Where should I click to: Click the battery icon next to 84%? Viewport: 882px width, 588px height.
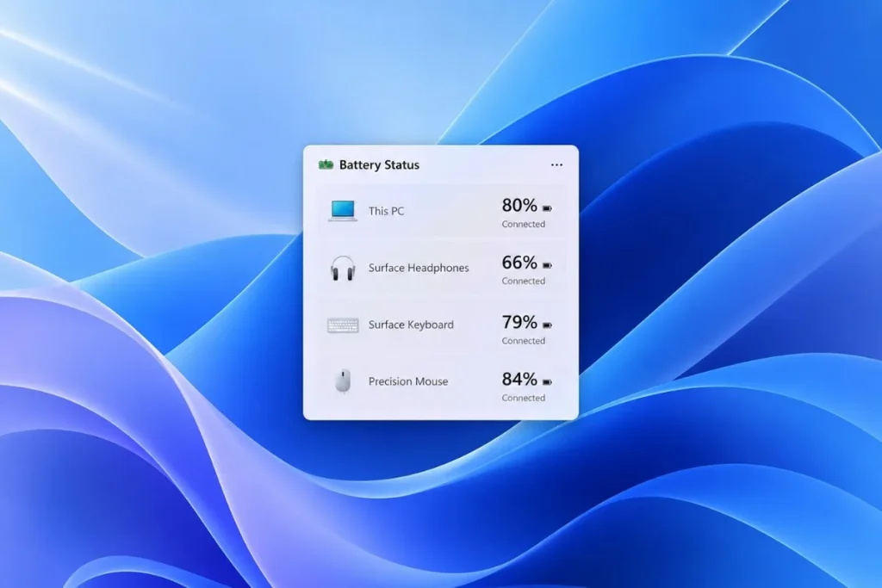(547, 382)
